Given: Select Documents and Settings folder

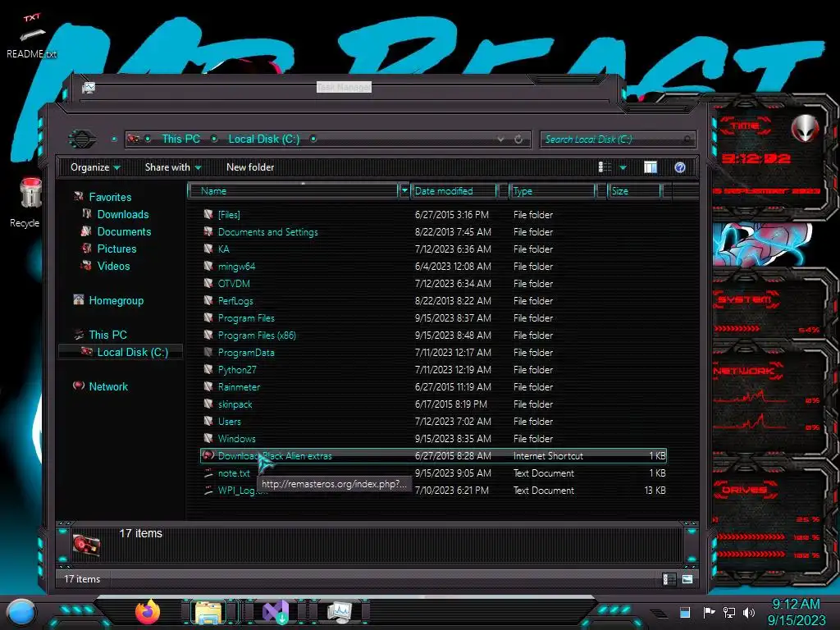Looking at the screenshot, I should click(x=268, y=232).
